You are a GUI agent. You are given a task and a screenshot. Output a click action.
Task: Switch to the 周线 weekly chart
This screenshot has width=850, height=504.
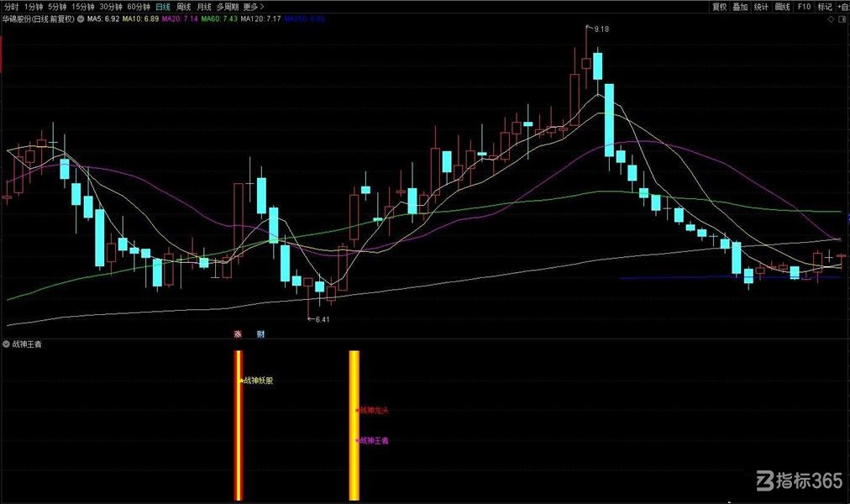[x=184, y=7]
